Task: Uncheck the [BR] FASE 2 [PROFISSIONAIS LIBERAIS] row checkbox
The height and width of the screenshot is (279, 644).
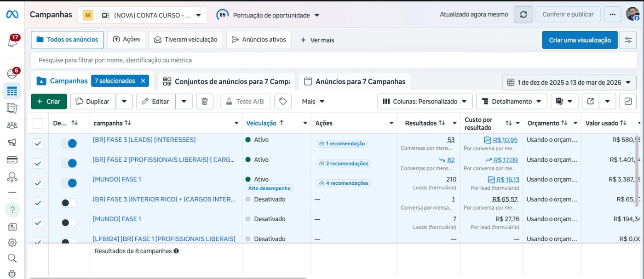Action: 38,163
